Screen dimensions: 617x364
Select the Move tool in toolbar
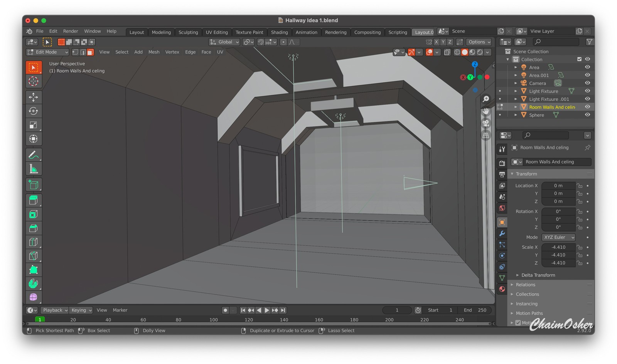click(34, 97)
